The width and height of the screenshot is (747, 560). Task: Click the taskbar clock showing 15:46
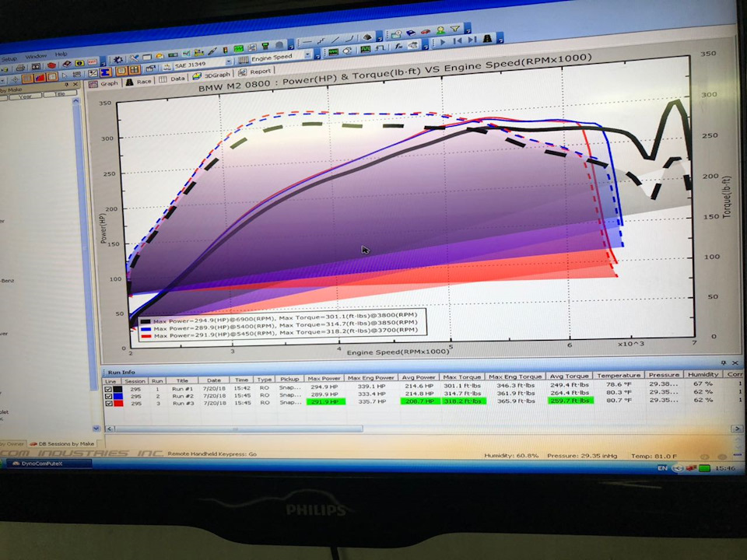[724, 468]
